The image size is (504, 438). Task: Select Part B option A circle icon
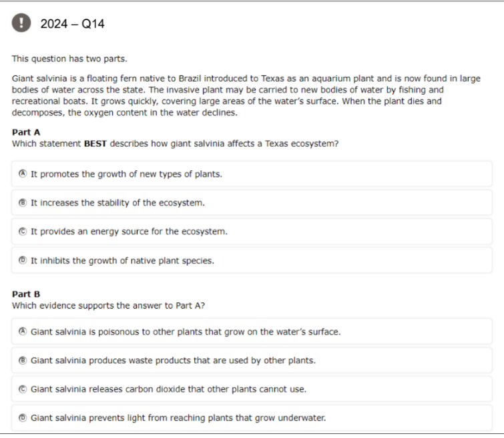[23, 331]
